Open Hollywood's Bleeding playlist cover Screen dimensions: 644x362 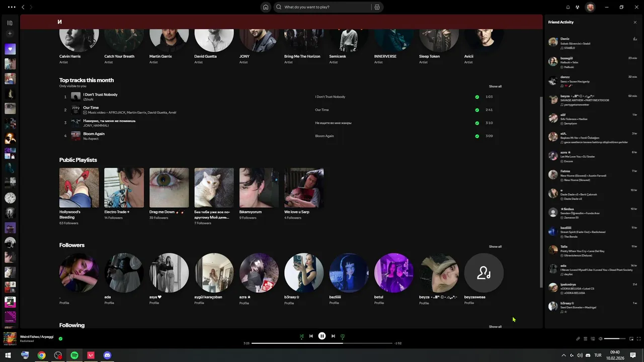click(79, 188)
